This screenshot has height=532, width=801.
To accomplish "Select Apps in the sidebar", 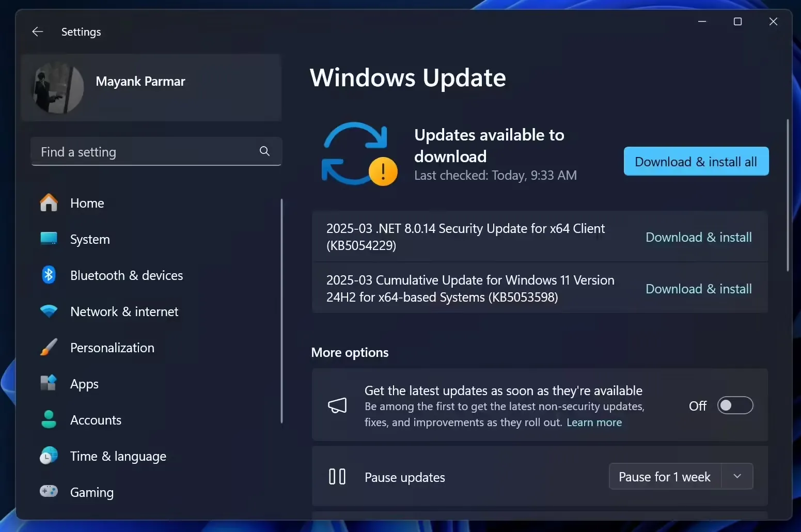I will click(84, 384).
